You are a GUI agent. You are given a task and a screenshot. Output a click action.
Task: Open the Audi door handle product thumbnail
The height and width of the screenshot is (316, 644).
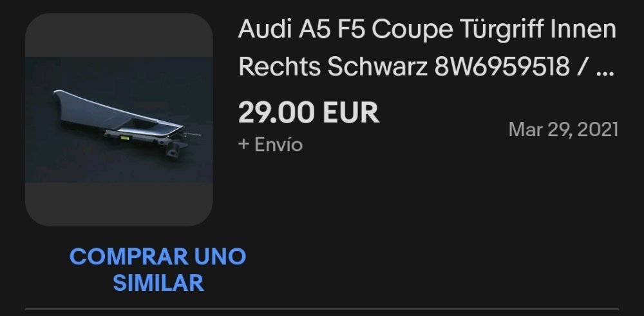pyautogui.click(x=118, y=119)
